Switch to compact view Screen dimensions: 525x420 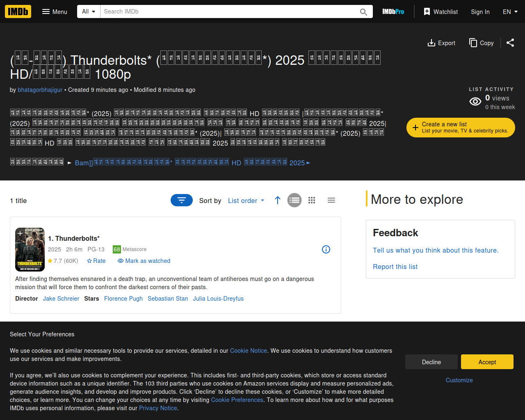pyautogui.click(x=331, y=200)
